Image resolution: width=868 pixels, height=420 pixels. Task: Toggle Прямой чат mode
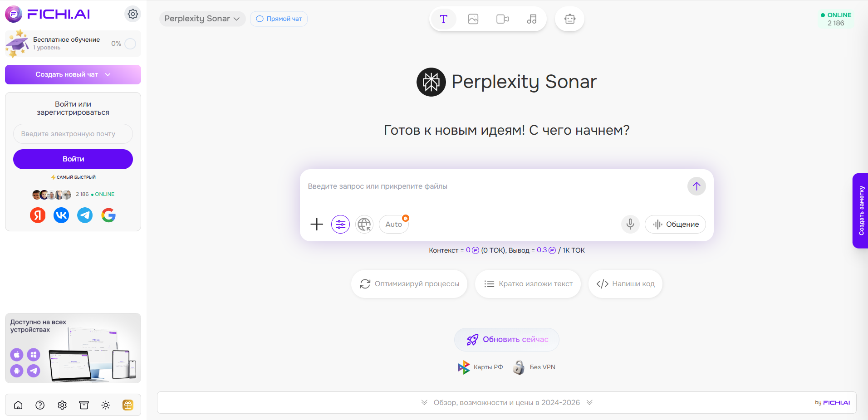pos(279,19)
